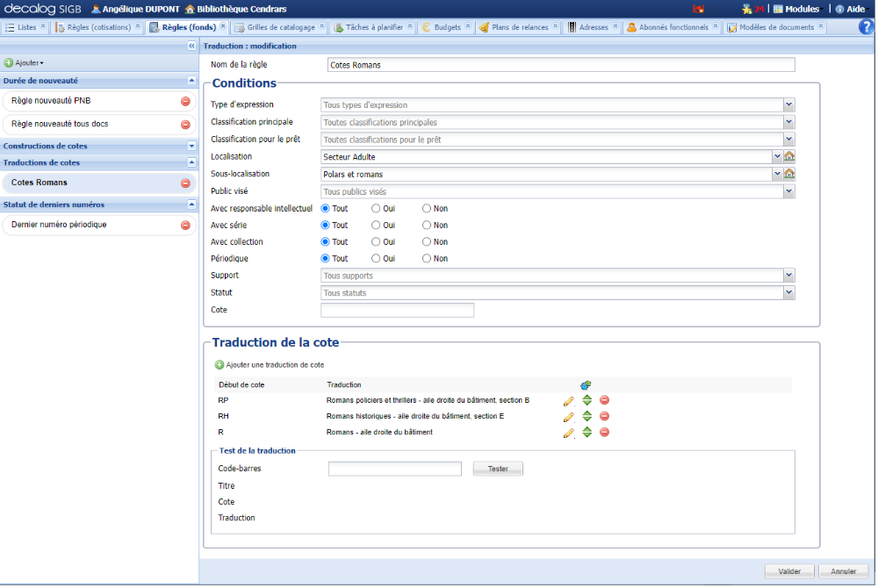Select Non for Périodique

[427, 259]
